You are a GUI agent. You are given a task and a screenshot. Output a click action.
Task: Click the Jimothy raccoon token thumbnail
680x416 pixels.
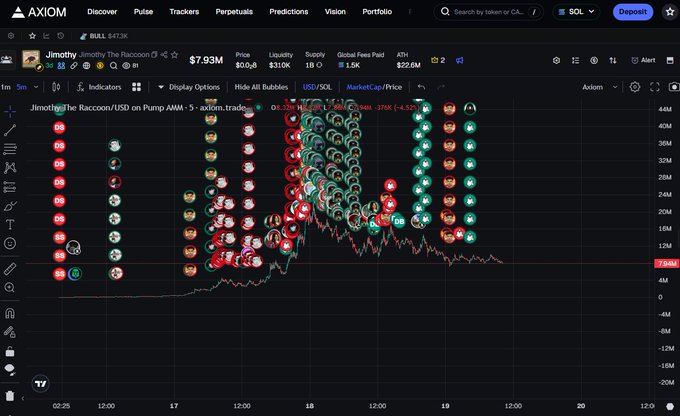[31, 59]
